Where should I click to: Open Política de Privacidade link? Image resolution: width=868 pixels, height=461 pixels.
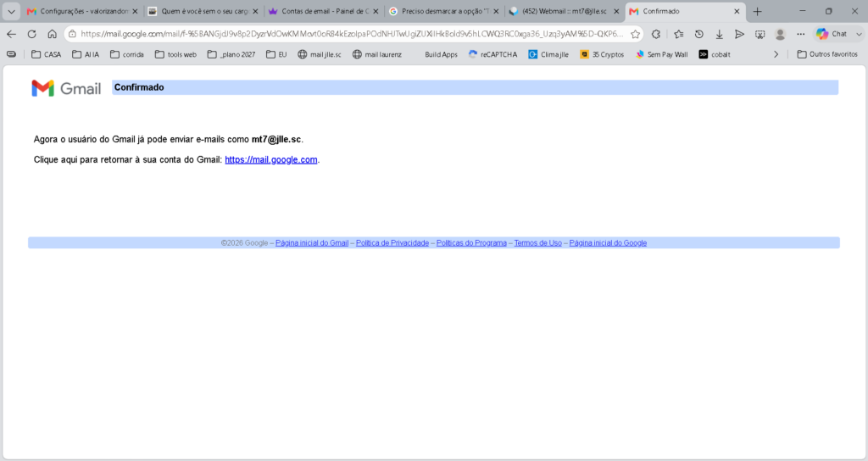pyautogui.click(x=392, y=243)
